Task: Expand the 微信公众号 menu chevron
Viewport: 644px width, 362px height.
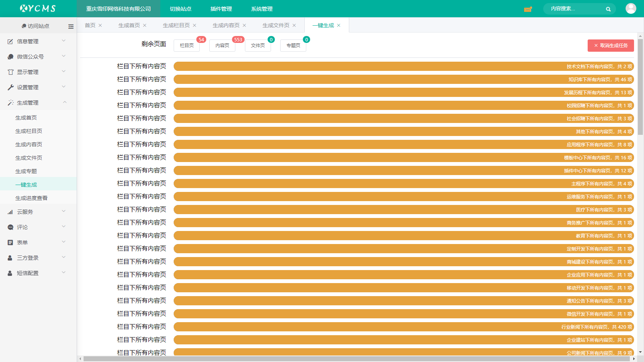Action: (64, 56)
